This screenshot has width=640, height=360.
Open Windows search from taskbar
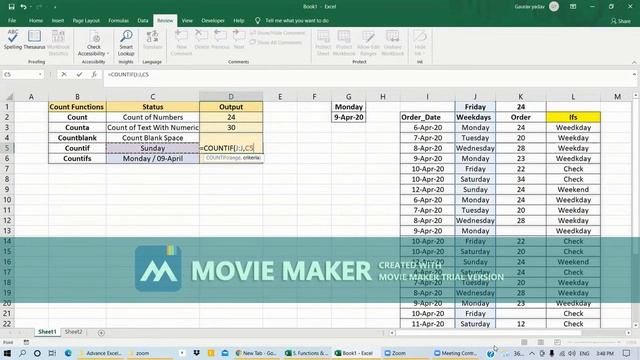coord(22,353)
